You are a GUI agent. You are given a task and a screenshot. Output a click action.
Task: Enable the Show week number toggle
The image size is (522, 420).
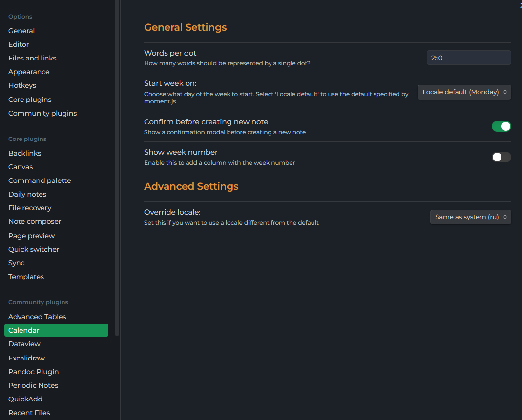tap(501, 157)
